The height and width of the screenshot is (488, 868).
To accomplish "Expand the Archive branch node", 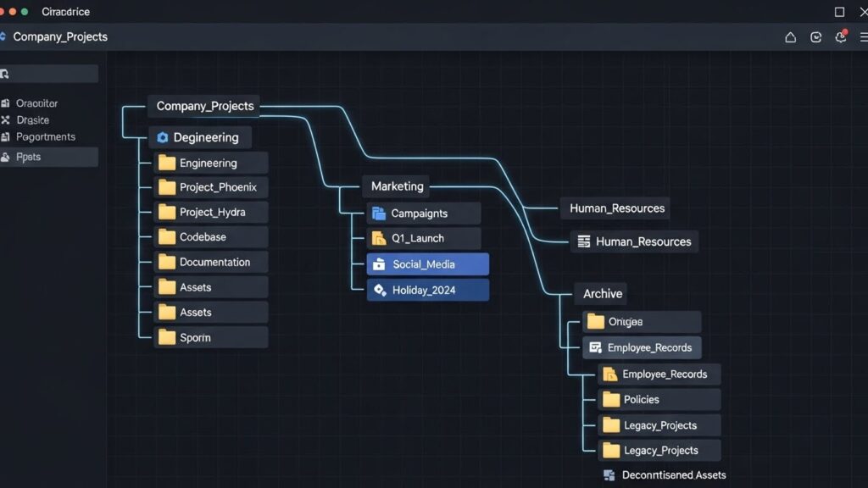I will point(602,294).
